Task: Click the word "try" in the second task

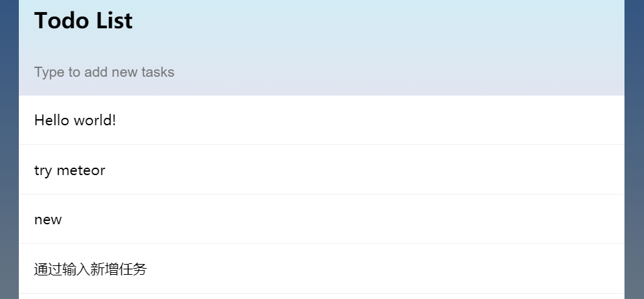Action: 43,170
